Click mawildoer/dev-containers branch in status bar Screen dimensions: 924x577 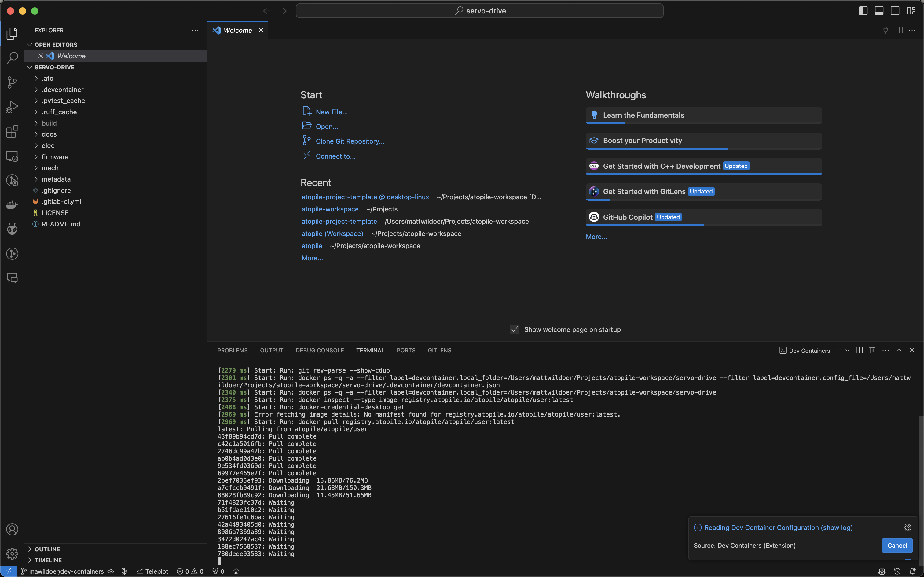pos(62,571)
